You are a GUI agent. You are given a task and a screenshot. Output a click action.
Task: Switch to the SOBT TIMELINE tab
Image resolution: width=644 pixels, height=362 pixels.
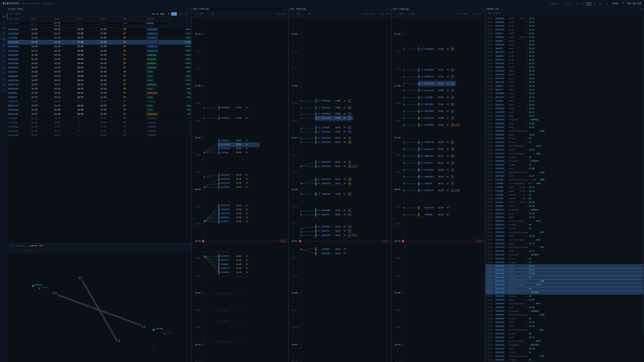(17, 246)
